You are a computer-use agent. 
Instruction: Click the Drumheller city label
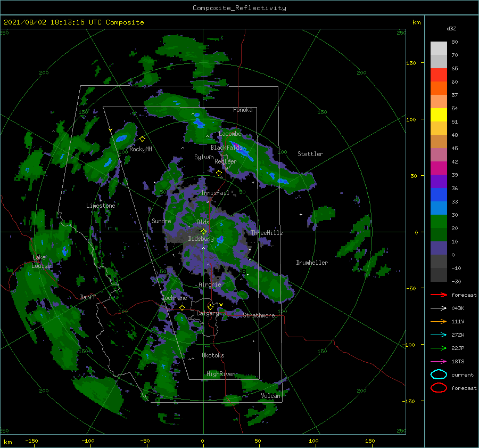tap(312, 263)
